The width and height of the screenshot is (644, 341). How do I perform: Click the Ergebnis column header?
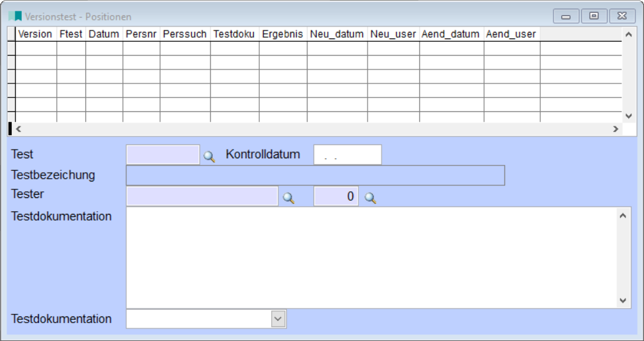(282, 34)
